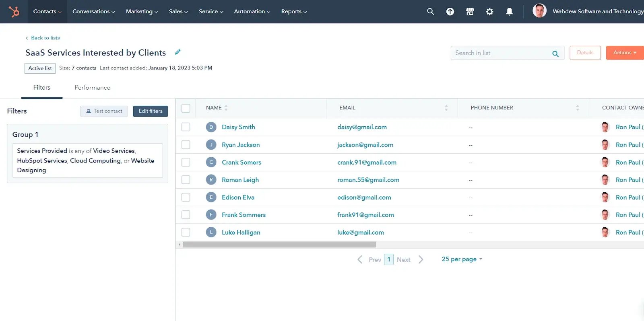Open the roman.55@gmail.com email link
The height and width of the screenshot is (321, 644).
pos(368,180)
